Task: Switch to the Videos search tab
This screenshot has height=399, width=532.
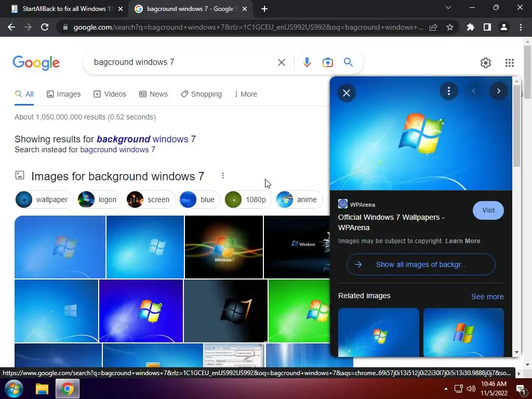Action: coord(110,94)
